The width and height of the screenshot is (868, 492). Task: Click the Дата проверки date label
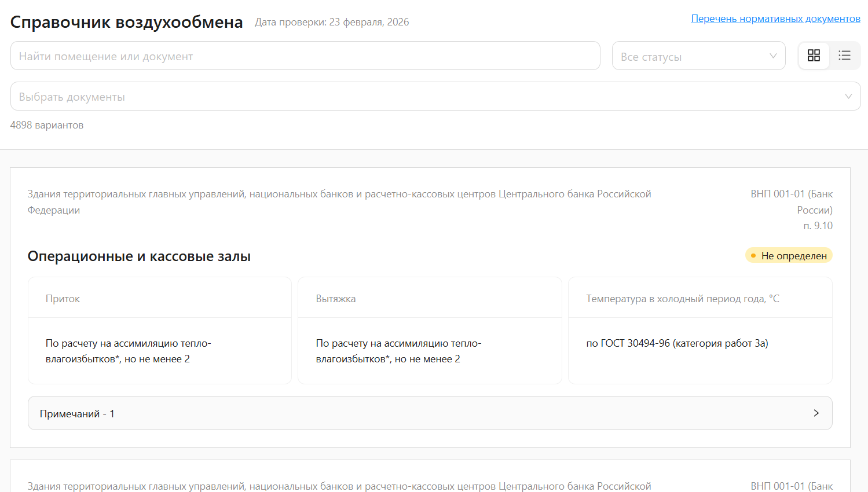(x=332, y=22)
